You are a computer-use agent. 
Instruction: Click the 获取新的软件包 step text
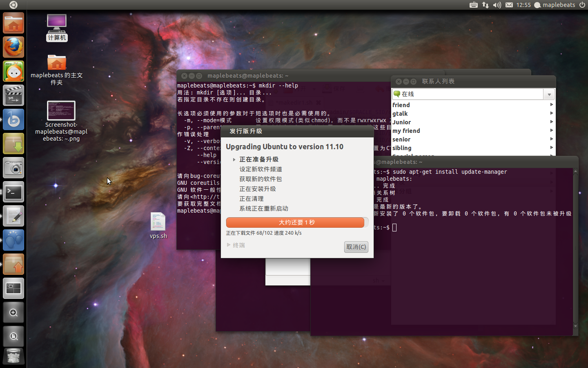tap(261, 179)
